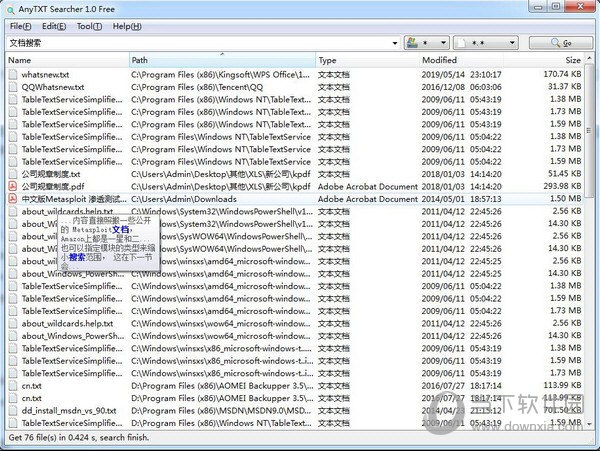Open the File(F) menu
The height and width of the screenshot is (451, 600).
(20, 26)
